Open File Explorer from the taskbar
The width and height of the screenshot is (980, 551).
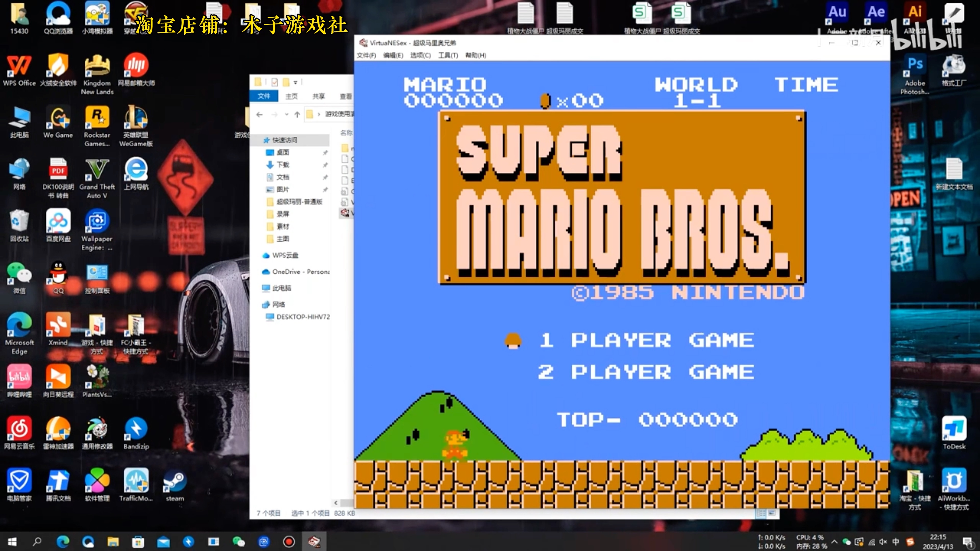[x=113, y=542]
